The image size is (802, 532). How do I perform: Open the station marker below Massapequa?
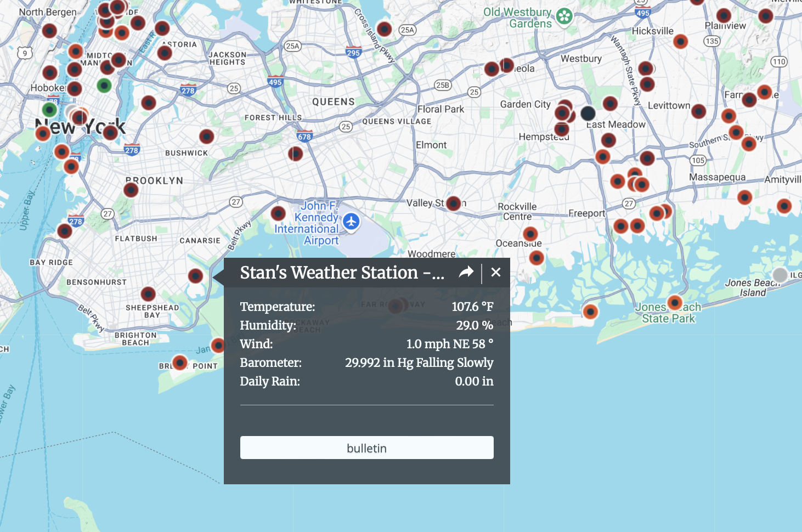[x=744, y=197]
